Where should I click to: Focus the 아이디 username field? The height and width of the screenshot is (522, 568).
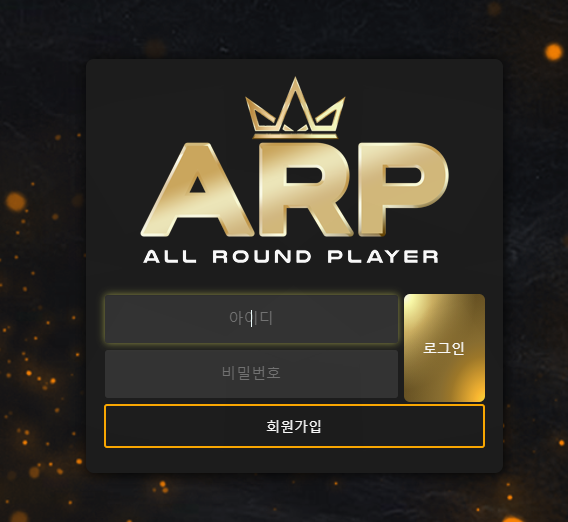tap(251, 319)
